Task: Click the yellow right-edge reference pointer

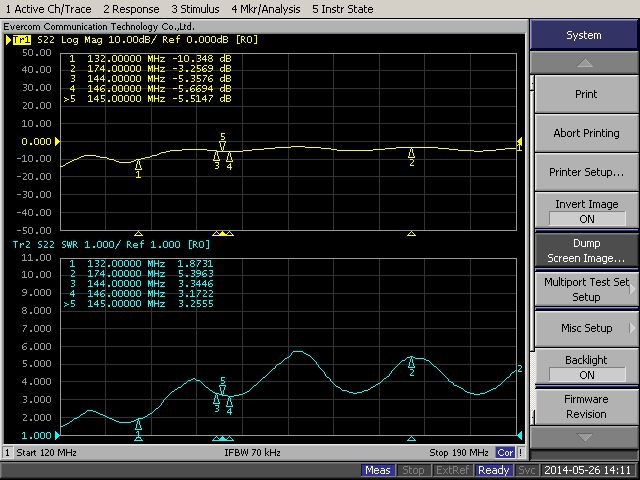Action: tap(520, 142)
